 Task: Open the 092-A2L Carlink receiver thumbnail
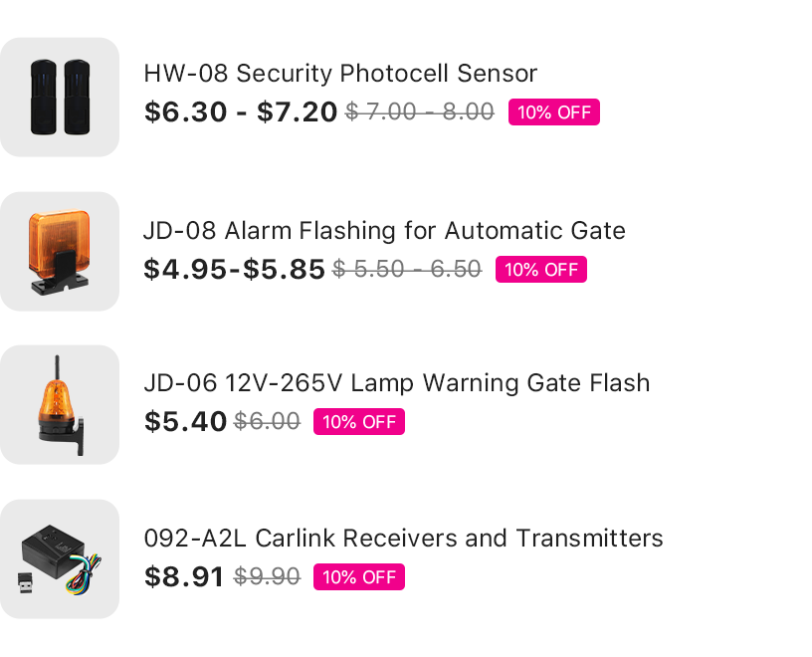pyautogui.click(x=60, y=559)
